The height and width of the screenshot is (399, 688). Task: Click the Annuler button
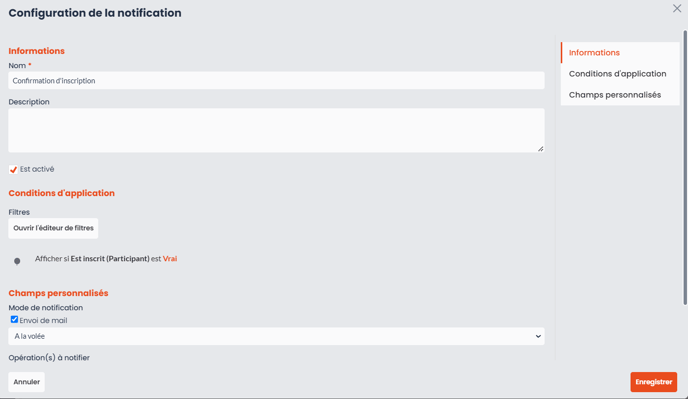click(x=26, y=382)
